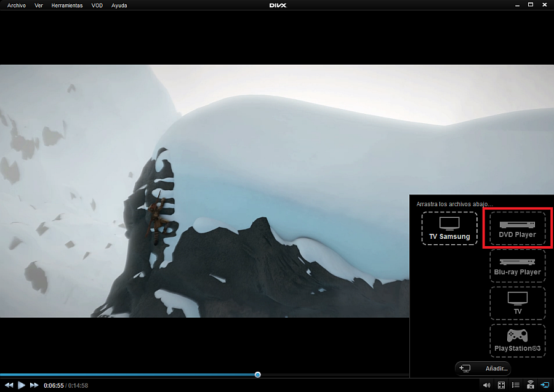Click the seek bar position handle

coord(257,375)
